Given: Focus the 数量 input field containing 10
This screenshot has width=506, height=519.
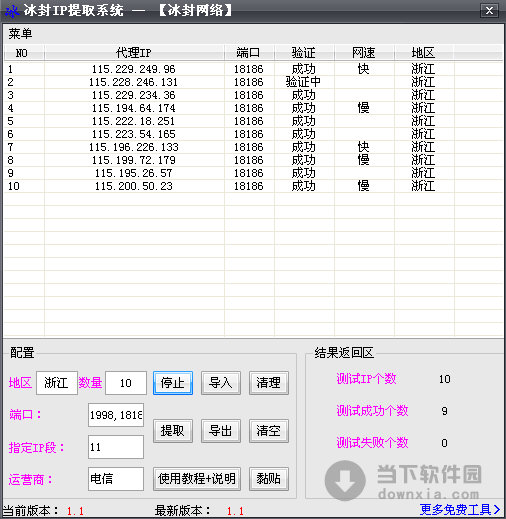Looking at the screenshot, I should tap(126, 383).
